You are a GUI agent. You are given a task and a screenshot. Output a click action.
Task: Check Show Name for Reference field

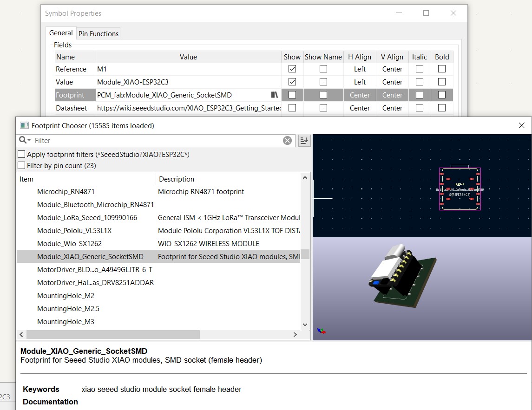click(x=323, y=69)
